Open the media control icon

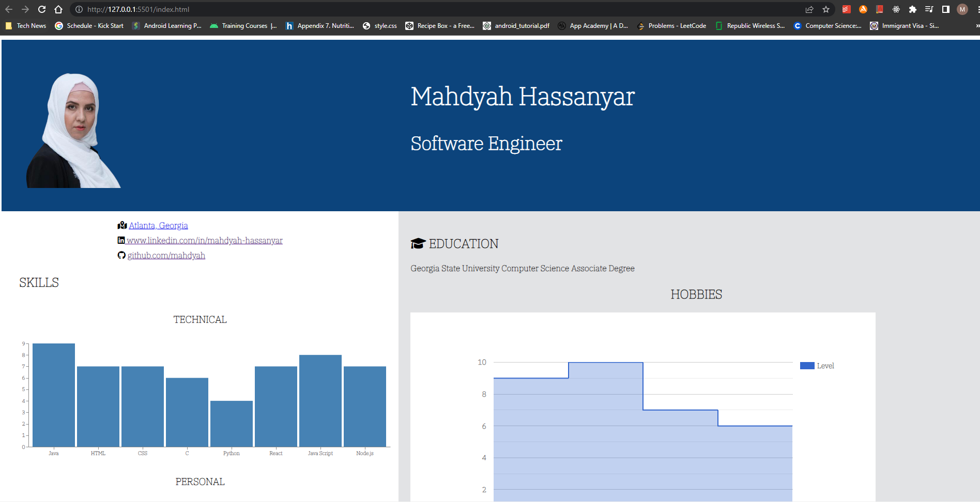(x=929, y=9)
